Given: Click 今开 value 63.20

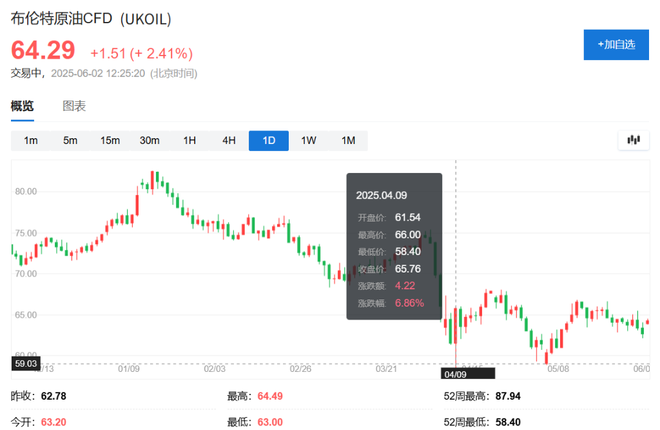Looking at the screenshot, I should (x=53, y=422).
